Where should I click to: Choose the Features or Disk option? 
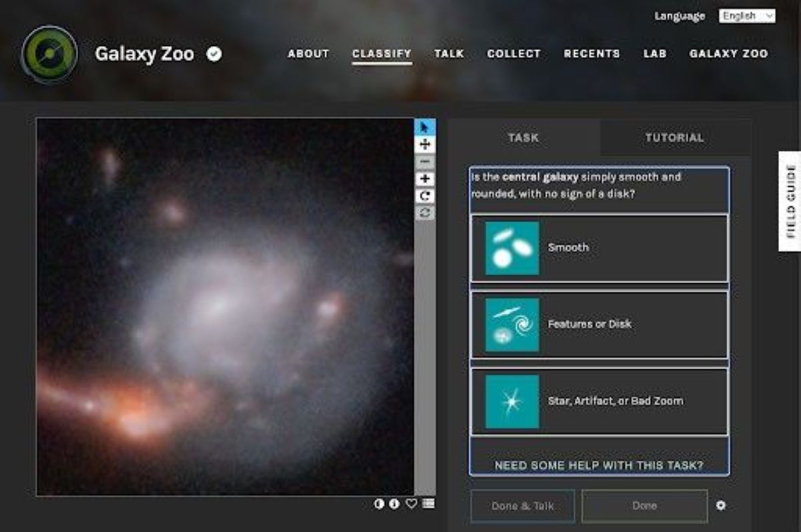599,324
